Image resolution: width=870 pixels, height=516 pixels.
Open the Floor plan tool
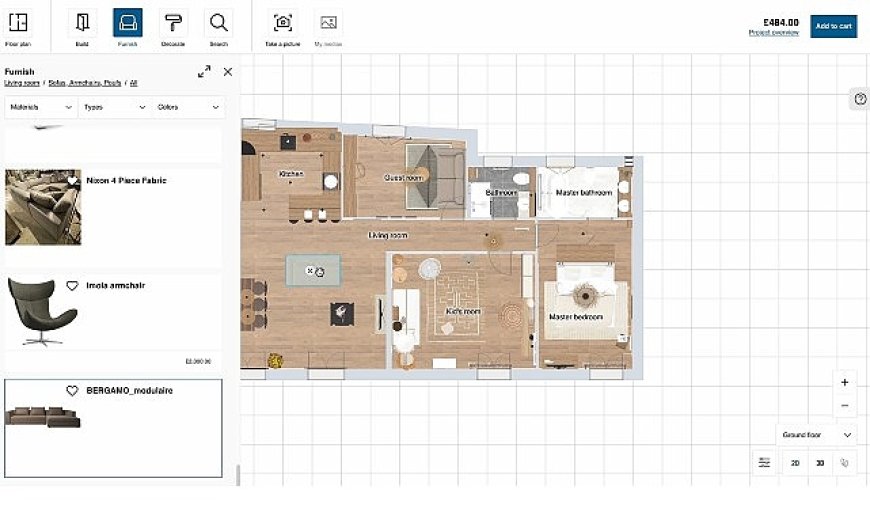point(18,23)
